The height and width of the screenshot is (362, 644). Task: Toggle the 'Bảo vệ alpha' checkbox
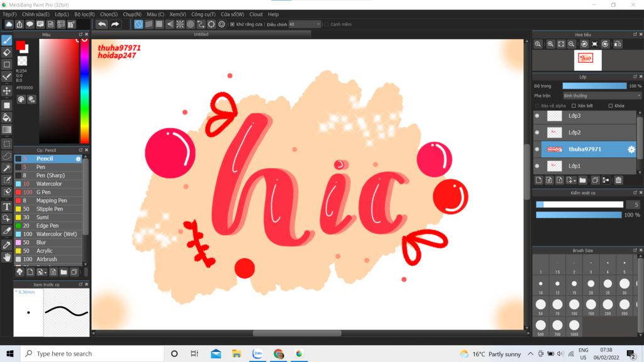pyautogui.click(x=537, y=106)
